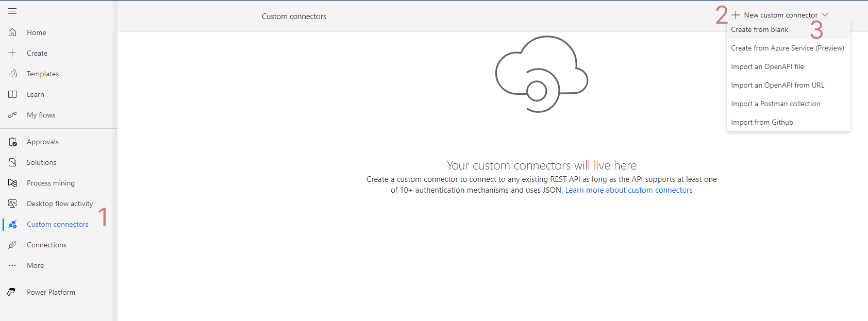Click the Process mining icon
The width and height of the screenshot is (868, 321).
point(12,183)
